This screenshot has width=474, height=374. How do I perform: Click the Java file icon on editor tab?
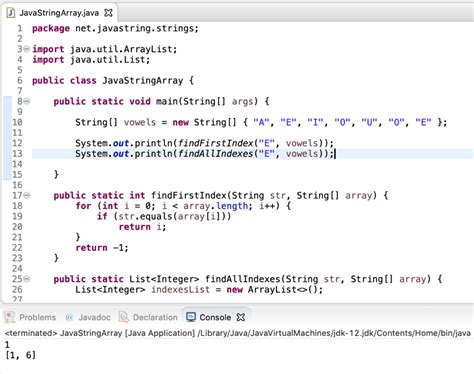click(x=11, y=13)
